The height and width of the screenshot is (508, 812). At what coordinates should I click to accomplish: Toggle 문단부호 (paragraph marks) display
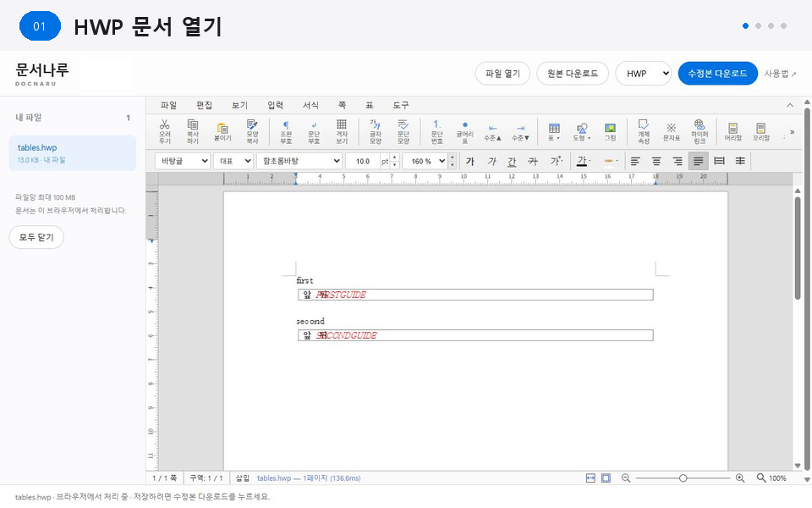pos(314,131)
